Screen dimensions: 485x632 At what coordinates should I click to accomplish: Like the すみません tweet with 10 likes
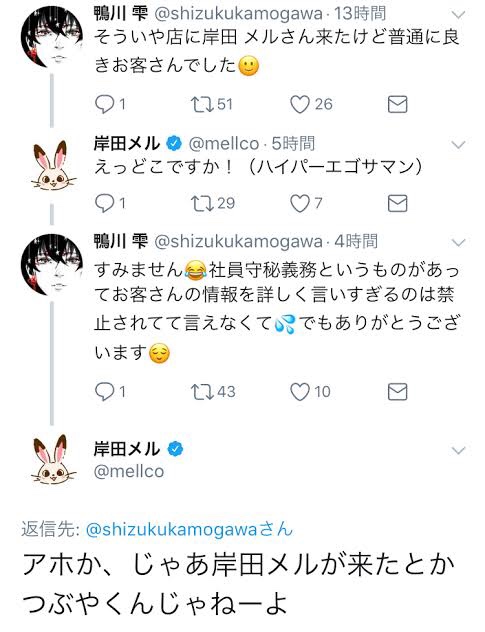tap(300, 391)
